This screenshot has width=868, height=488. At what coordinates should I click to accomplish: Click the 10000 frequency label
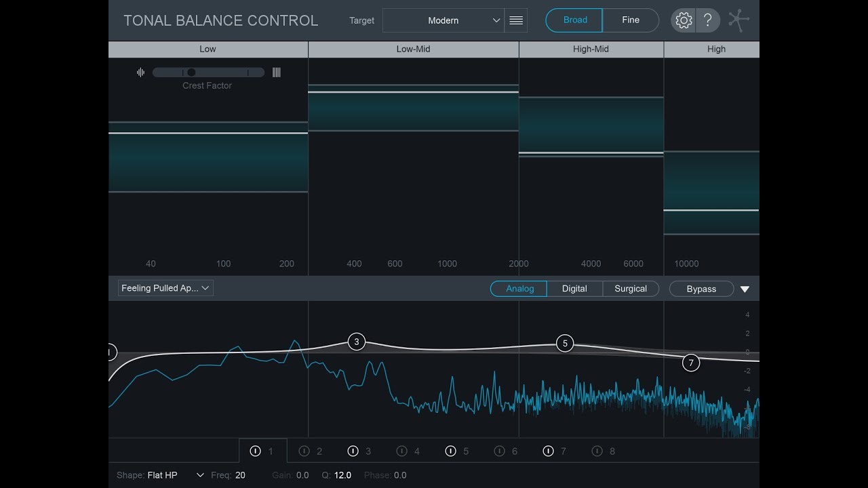click(x=686, y=264)
